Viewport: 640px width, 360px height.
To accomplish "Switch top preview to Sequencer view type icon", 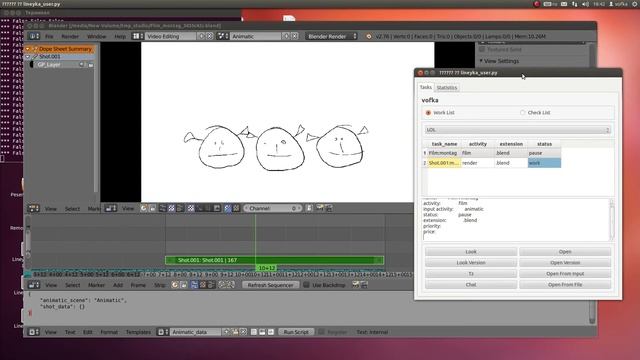I will [163, 209].
